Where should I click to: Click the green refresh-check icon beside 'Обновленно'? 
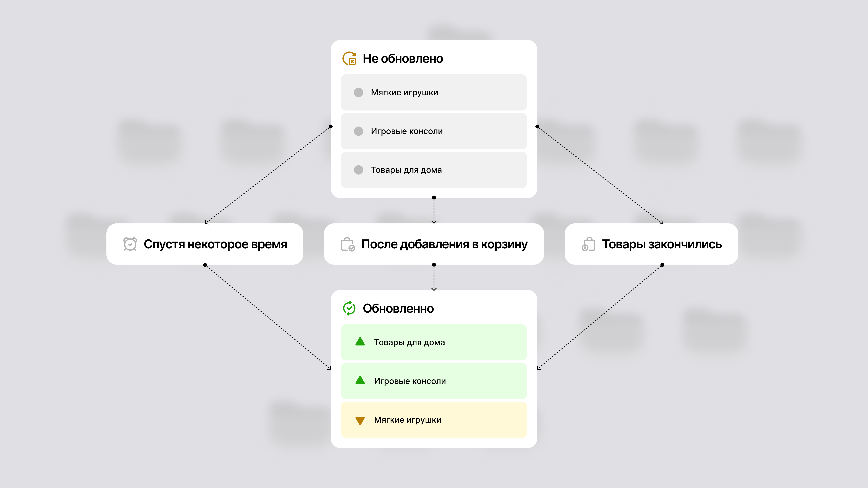tap(349, 308)
